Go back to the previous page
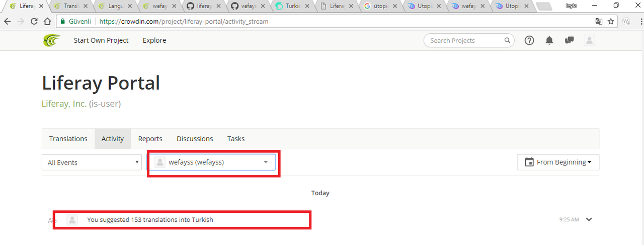Image resolution: width=644 pixels, height=245 pixels. click(x=8, y=22)
